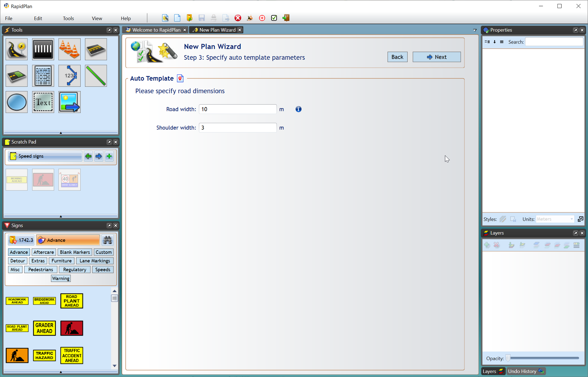Filter signs by Warning category

[x=61, y=278]
